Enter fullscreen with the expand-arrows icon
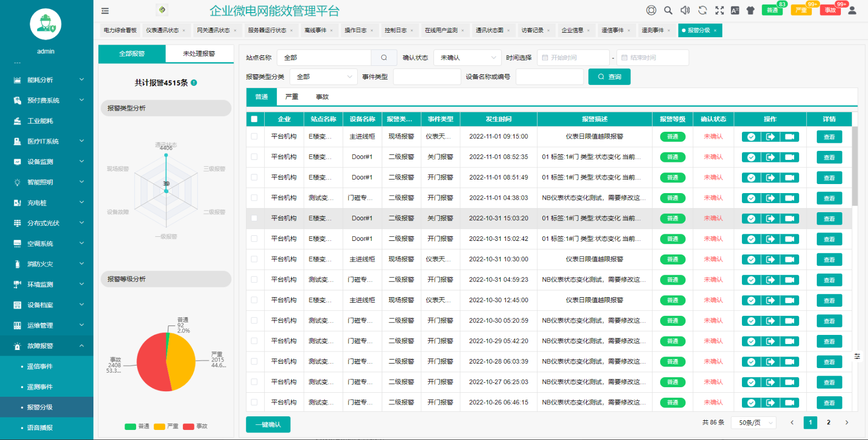868x440 pixels. (x=719, y=10)
